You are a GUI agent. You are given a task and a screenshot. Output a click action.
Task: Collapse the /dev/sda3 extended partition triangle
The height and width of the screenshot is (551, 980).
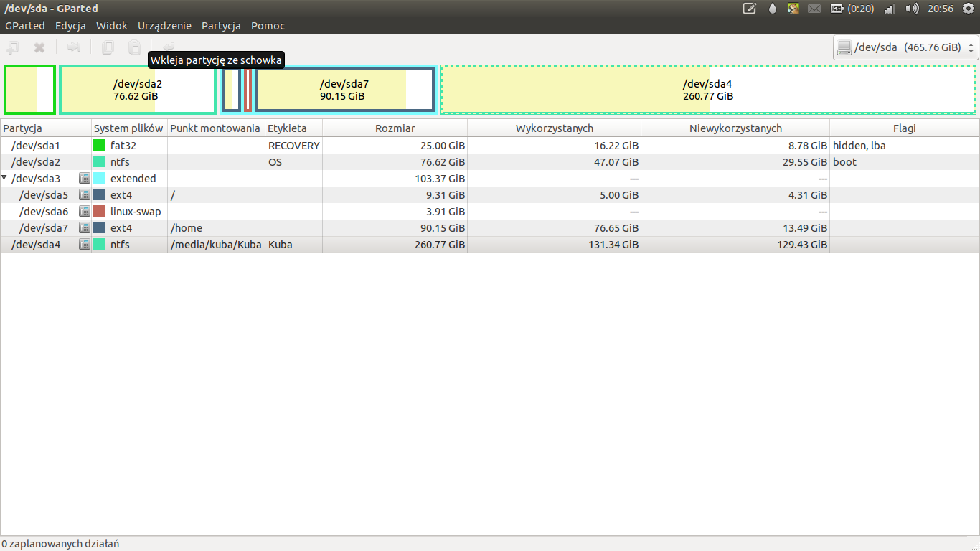5,178
